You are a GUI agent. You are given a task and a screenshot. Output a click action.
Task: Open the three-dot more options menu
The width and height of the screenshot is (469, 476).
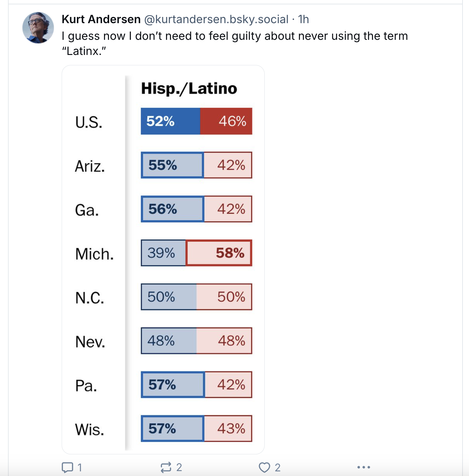click(364, 467)
